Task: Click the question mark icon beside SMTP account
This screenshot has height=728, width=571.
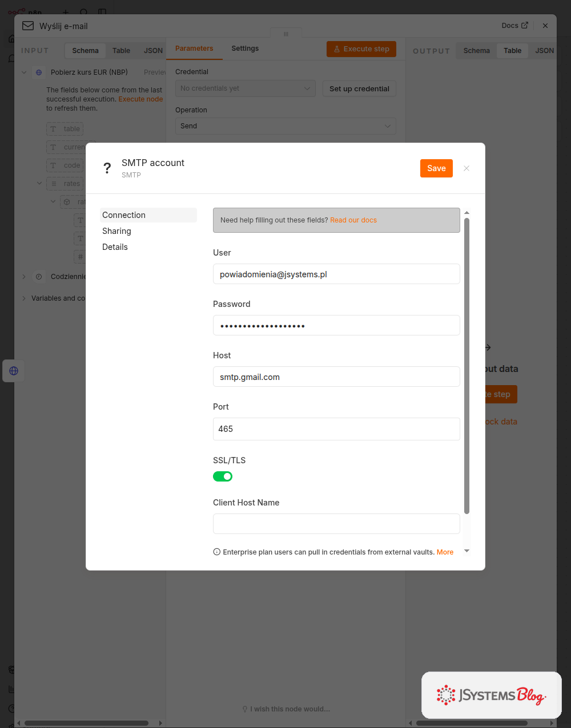Action: [x=107, y=168]
